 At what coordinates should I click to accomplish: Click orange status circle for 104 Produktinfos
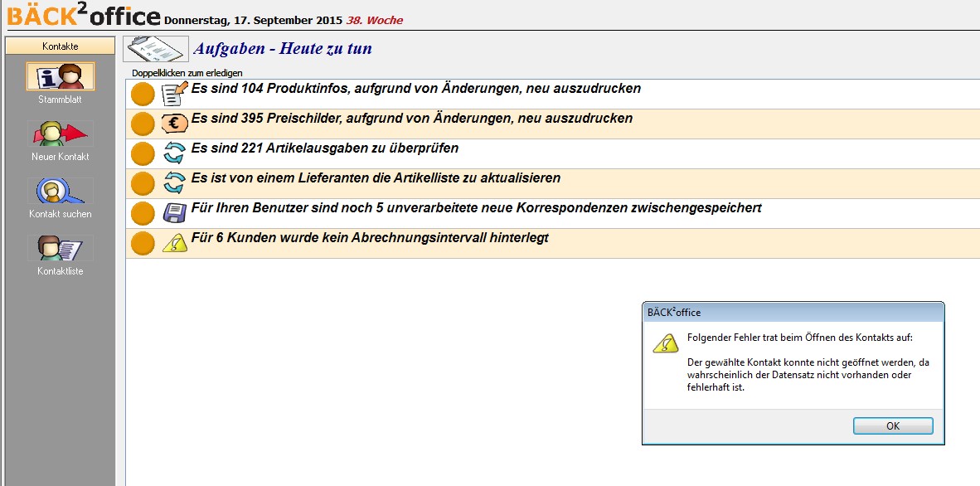[x=143, y=94]
